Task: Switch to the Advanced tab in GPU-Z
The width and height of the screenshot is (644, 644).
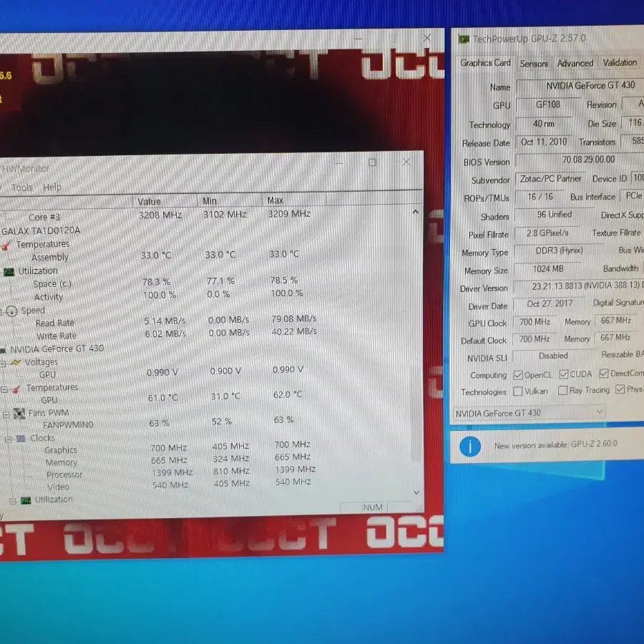Action: [x=575, y=63]
